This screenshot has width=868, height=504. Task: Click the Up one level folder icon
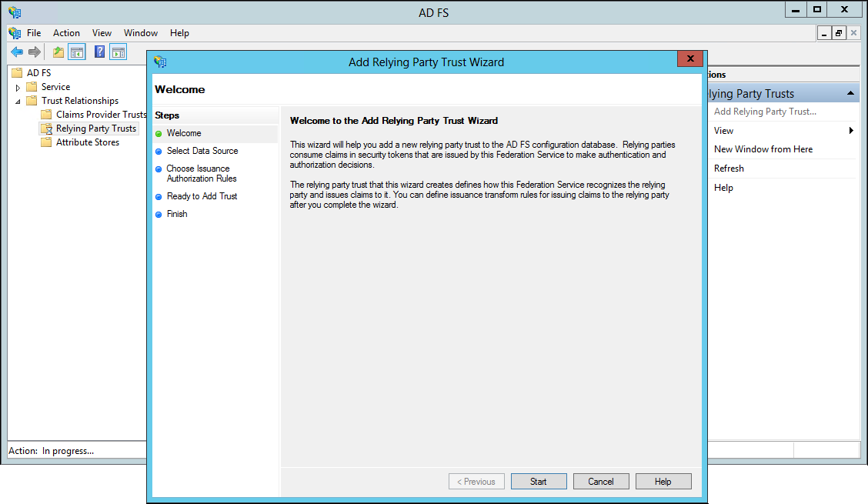click(x=58, y=52)
